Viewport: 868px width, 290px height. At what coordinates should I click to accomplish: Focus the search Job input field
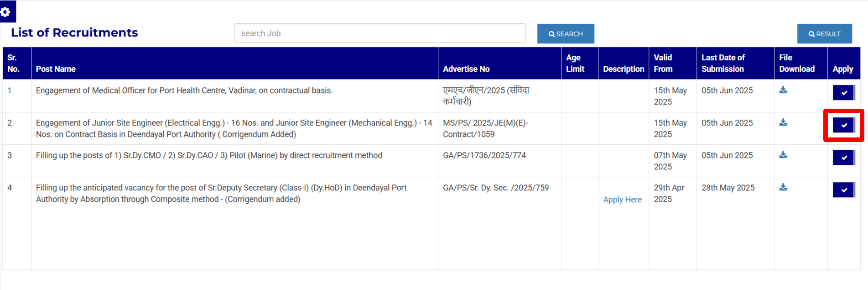(x=379, y=33)
